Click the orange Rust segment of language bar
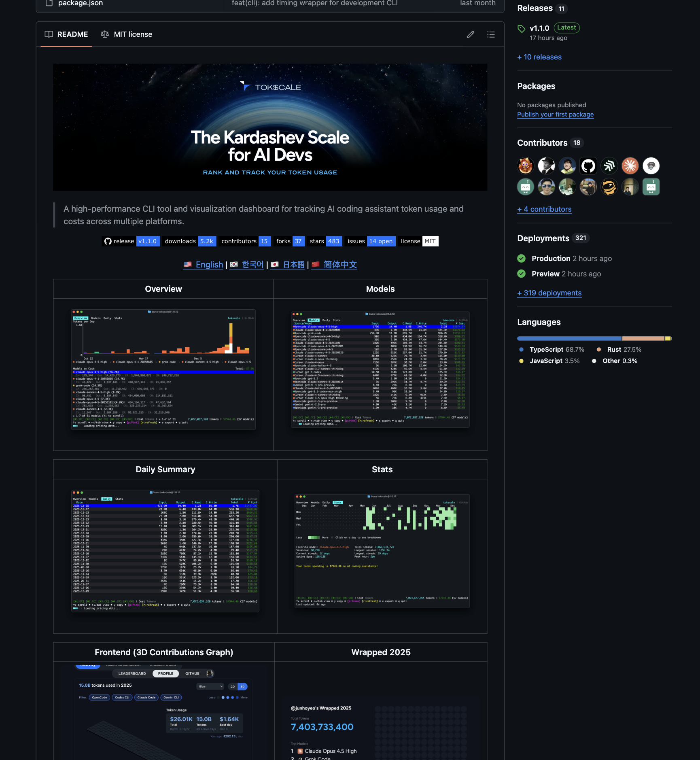The width and height of the screenshot is (700, 760). tap(643, 338)
